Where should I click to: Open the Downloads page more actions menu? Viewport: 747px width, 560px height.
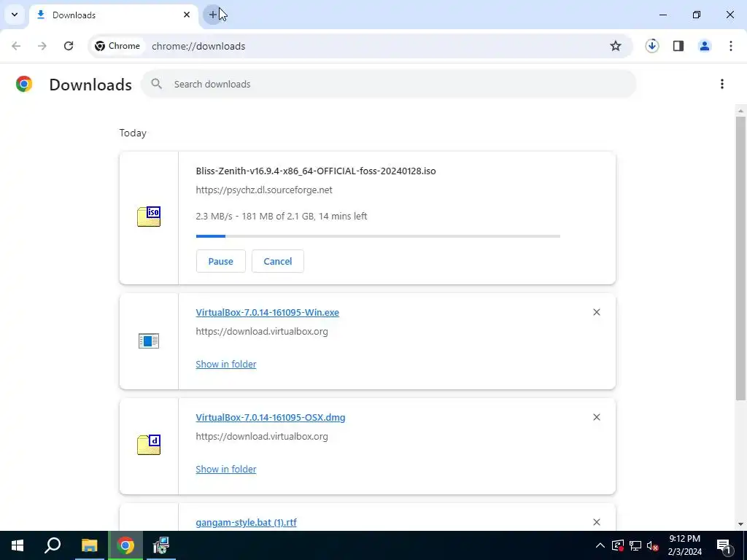pyautogui.click(x=722, y=85)
